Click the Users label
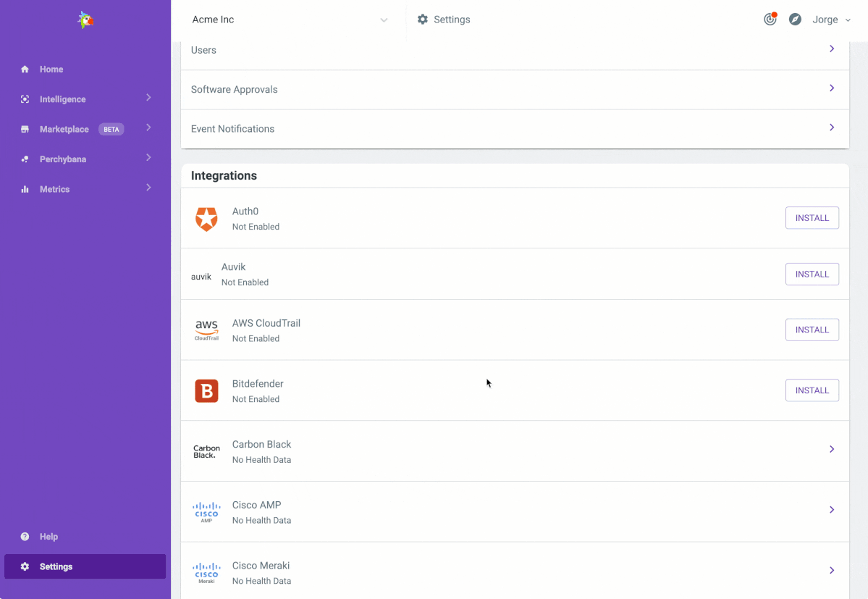This screenshot has height=599, width=868. [x=203, y=50]
